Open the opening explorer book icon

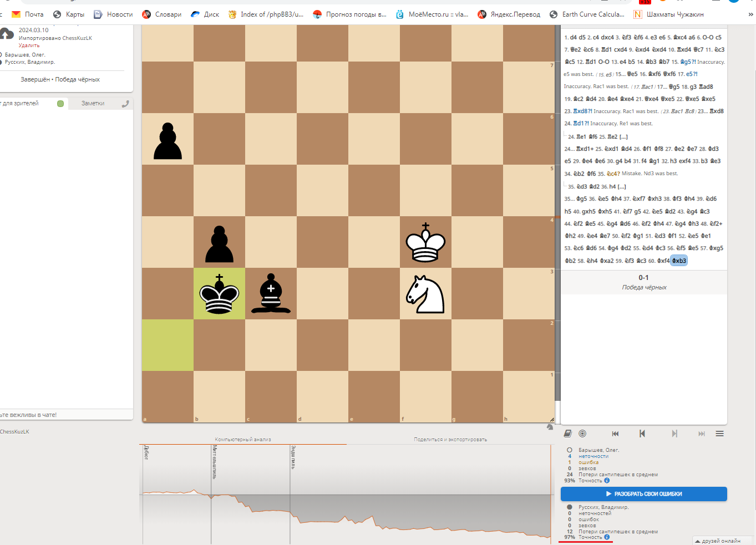(x=568, y=434)
